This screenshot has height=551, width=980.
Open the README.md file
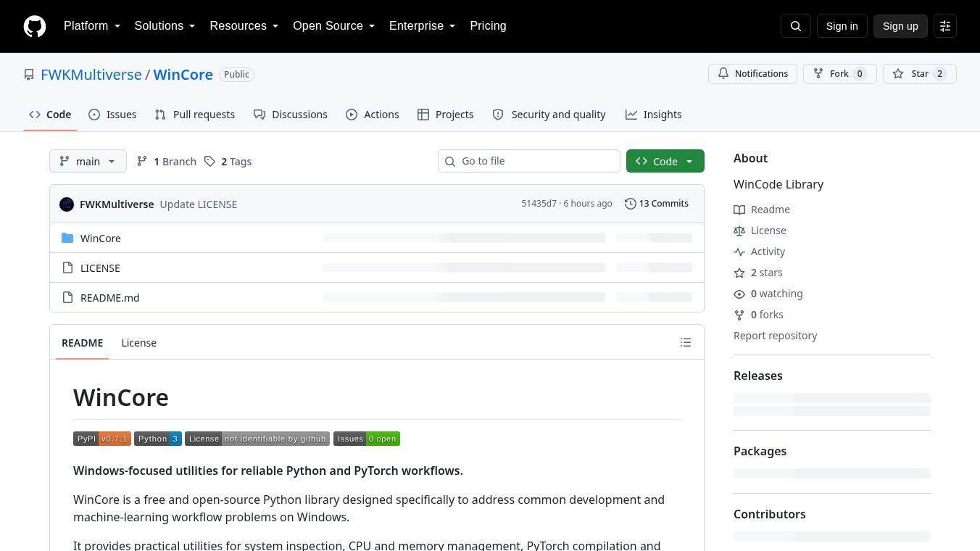pyautogui.click(x=110, y=297)
